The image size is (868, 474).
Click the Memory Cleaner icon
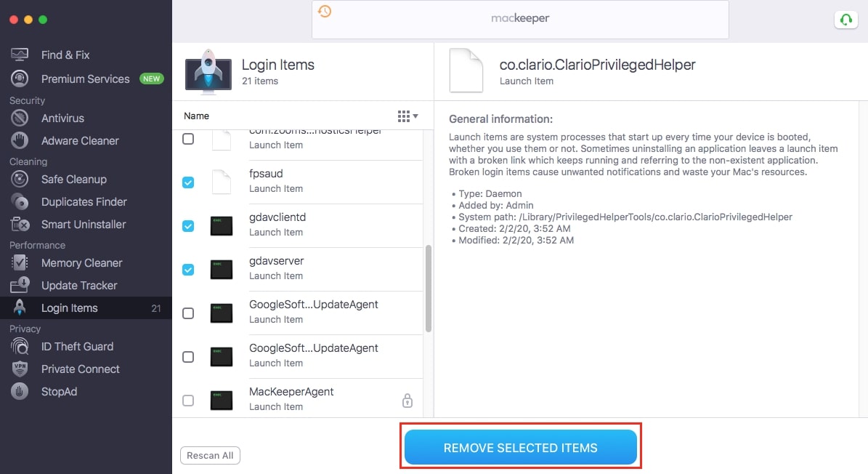(20, 262)
